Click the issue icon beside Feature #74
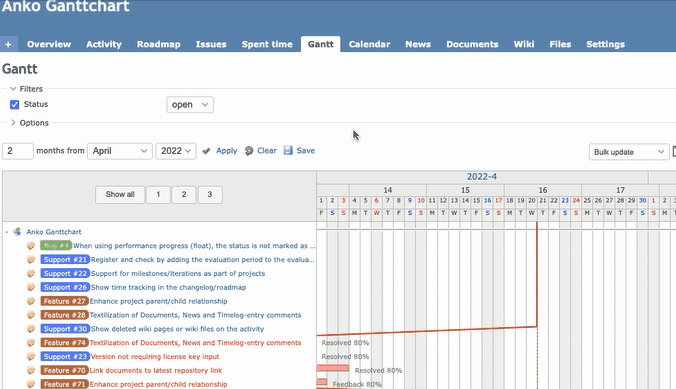 31,343
